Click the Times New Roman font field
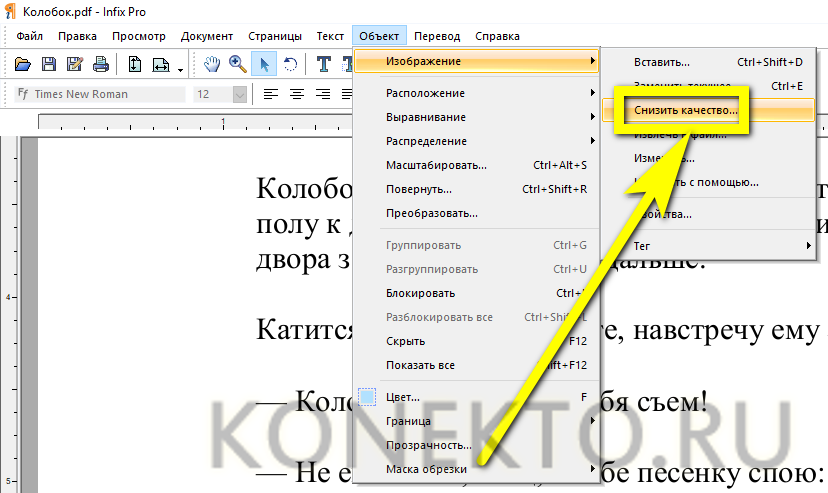Viewport: 828px width, 493px height. 108,94
